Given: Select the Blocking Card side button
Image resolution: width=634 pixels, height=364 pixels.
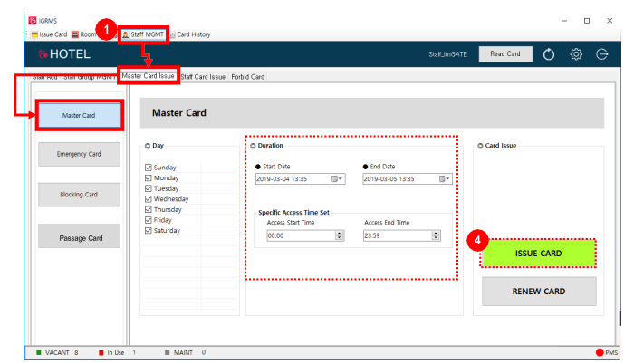Looking at the screenshot, I should pyautogui.click(x=80, y=195).
